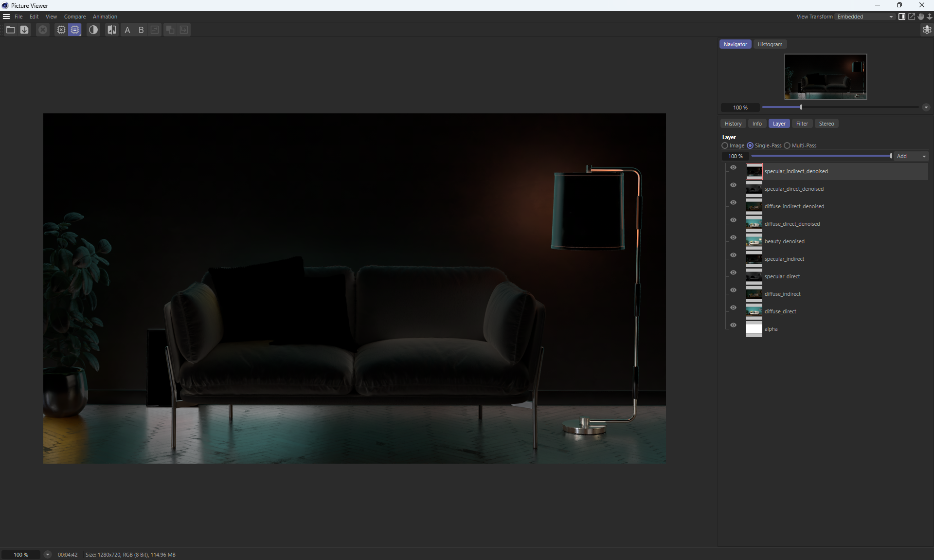Toggle the side panel layout icon
The image size is (934, 560).
point(901,17)
